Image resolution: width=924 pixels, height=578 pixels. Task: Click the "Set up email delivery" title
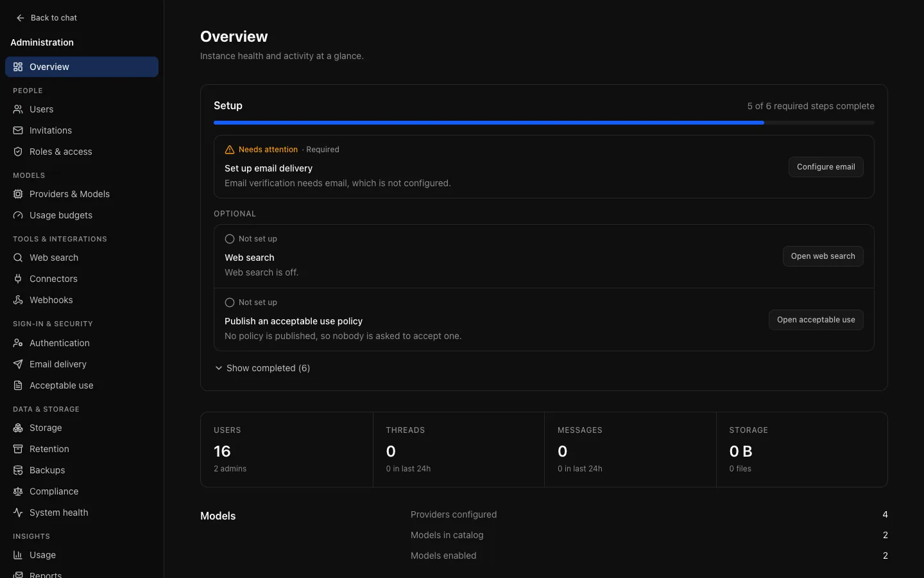(268, 168)
